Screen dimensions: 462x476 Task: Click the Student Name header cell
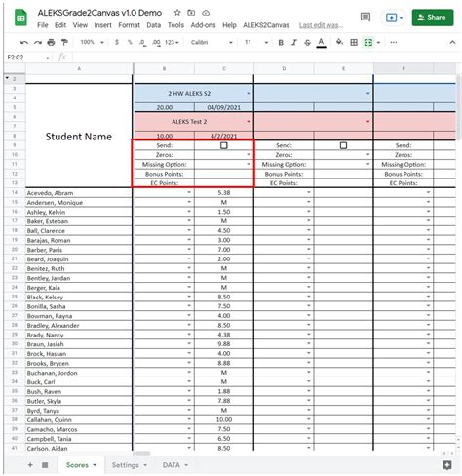pos(79,136)
